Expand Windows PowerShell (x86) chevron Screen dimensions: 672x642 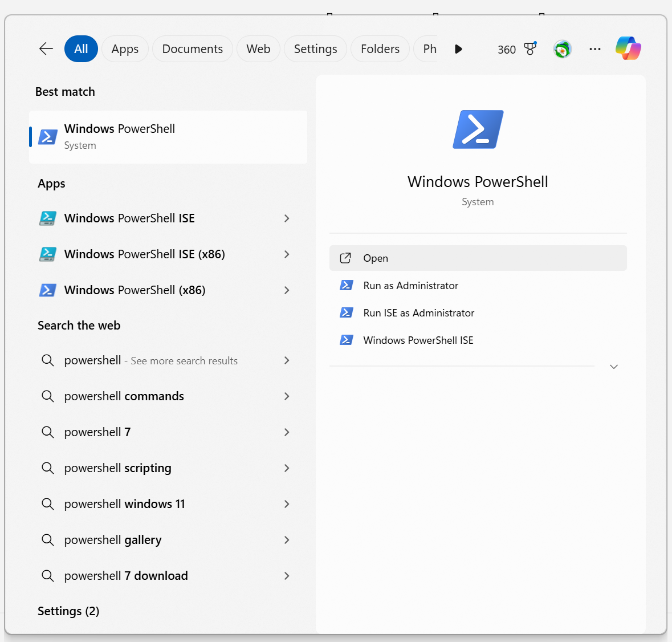(287, 291)
